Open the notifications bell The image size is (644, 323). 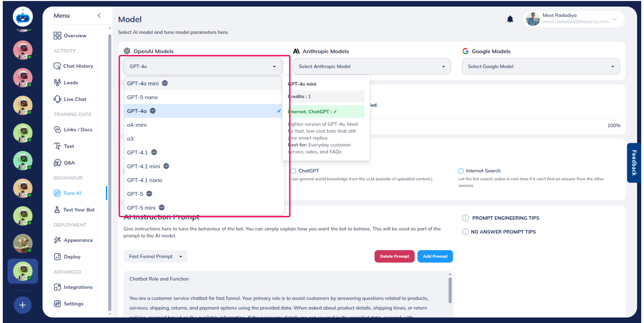[510, 19]
